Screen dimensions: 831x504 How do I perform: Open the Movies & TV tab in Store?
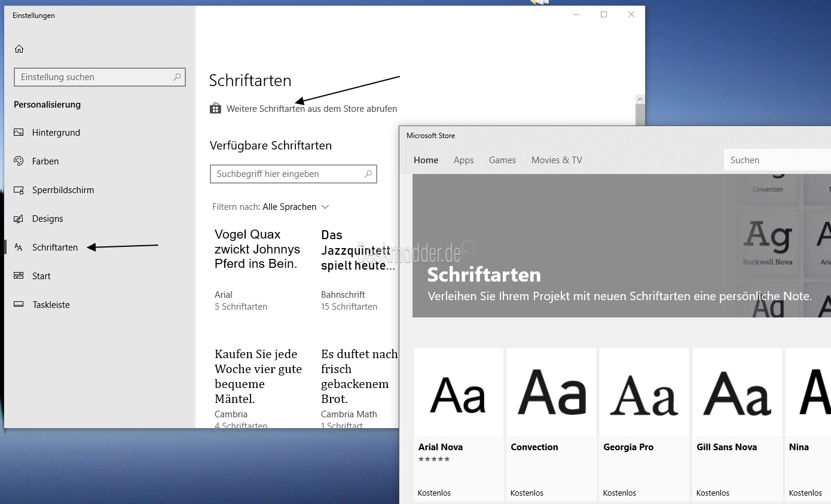557,160
